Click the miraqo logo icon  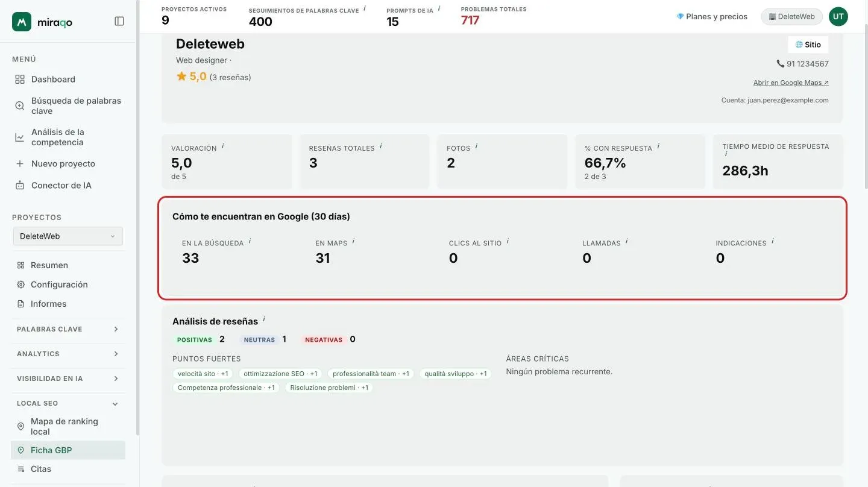click(x=22, y=22)
